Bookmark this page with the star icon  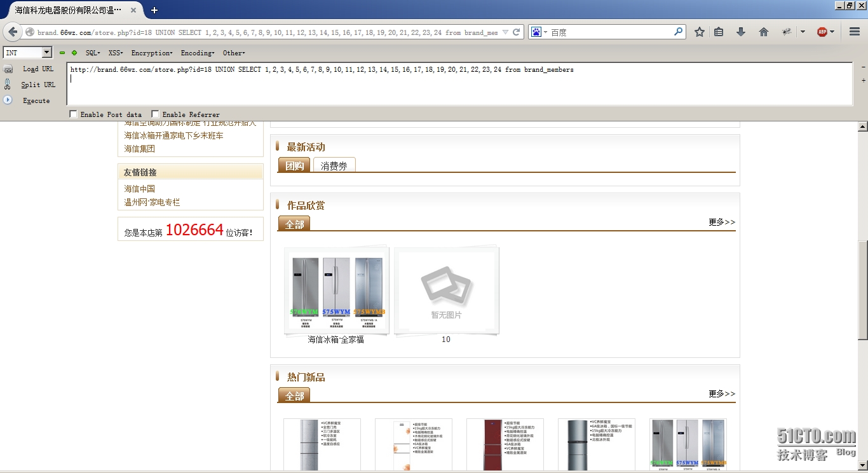(700, 32)
